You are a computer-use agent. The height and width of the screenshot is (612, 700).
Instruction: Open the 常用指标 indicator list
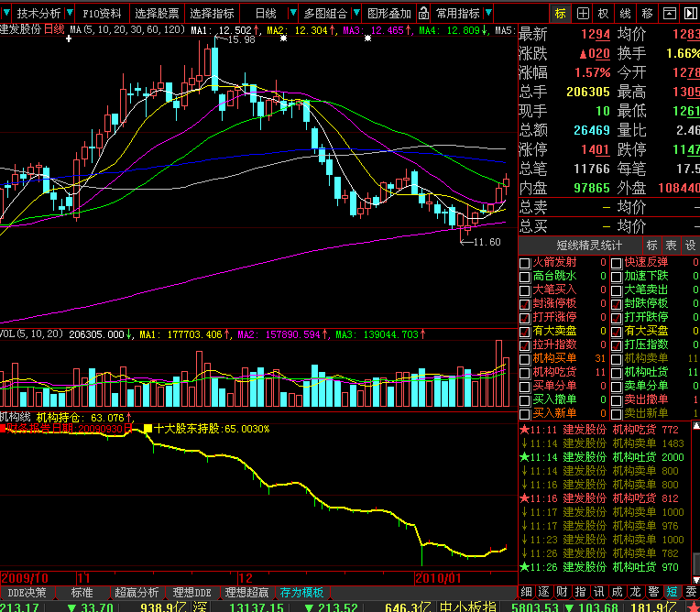click(x=458, y=14)
